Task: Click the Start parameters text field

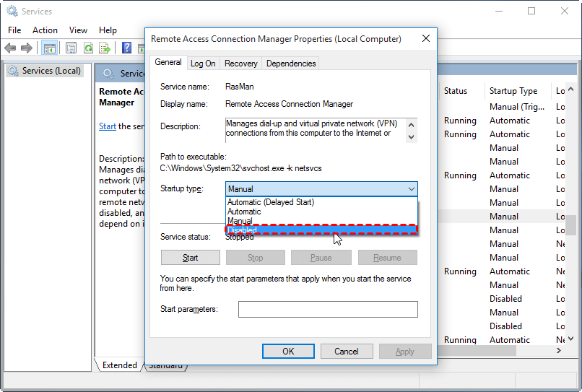Action: click(328, 310)
